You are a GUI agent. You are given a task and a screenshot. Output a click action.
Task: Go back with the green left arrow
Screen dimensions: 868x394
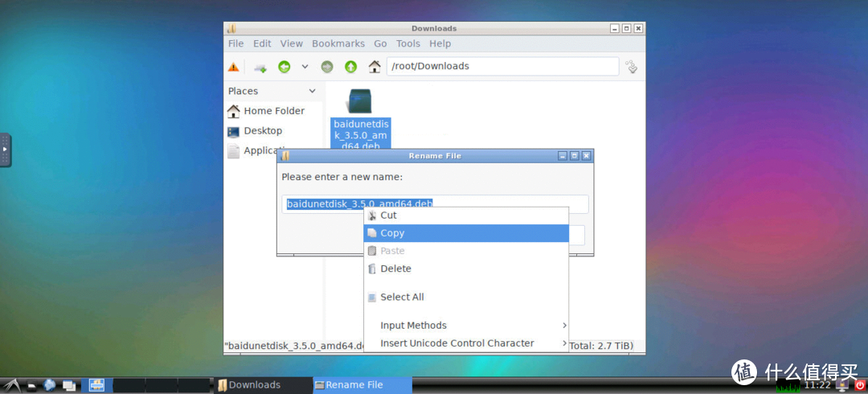(284, 67)
